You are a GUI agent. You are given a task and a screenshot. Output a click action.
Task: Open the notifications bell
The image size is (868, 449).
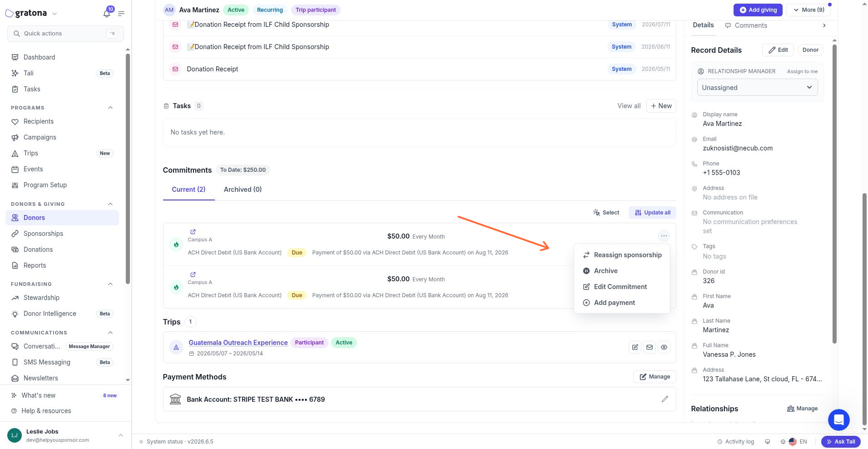pyautogui.click(x=107, y=14)
